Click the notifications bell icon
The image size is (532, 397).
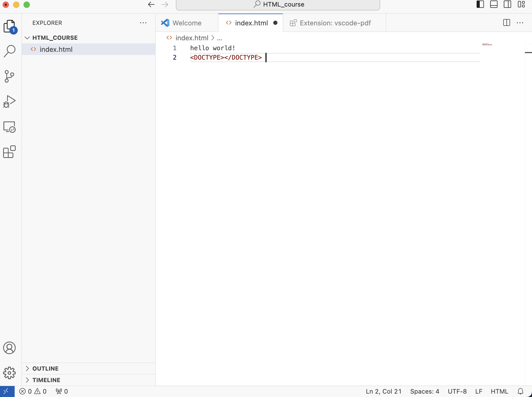click(520, 391)
